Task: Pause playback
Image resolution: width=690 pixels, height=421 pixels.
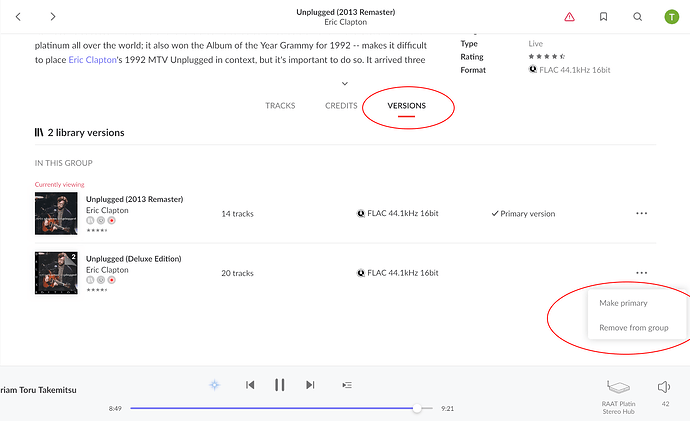Action: [x=279, y=385]
